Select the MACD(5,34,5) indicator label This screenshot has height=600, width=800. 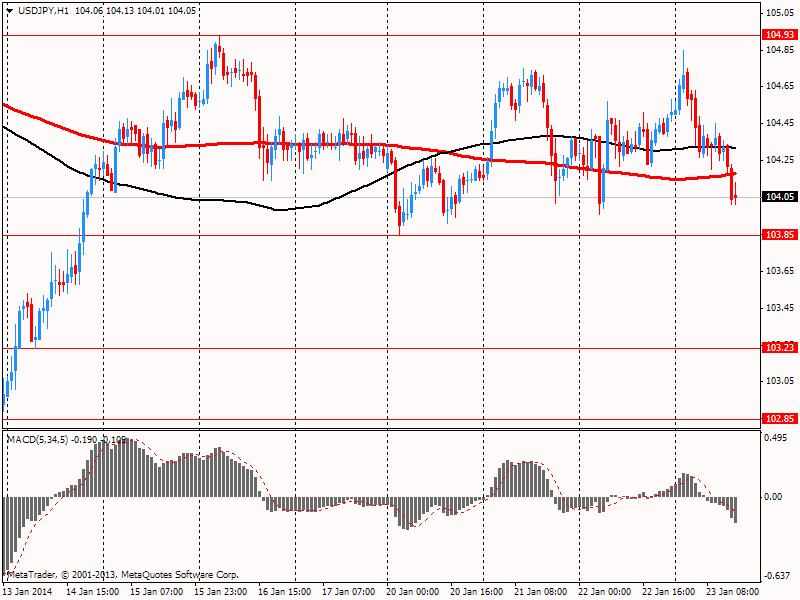[37, 440]
